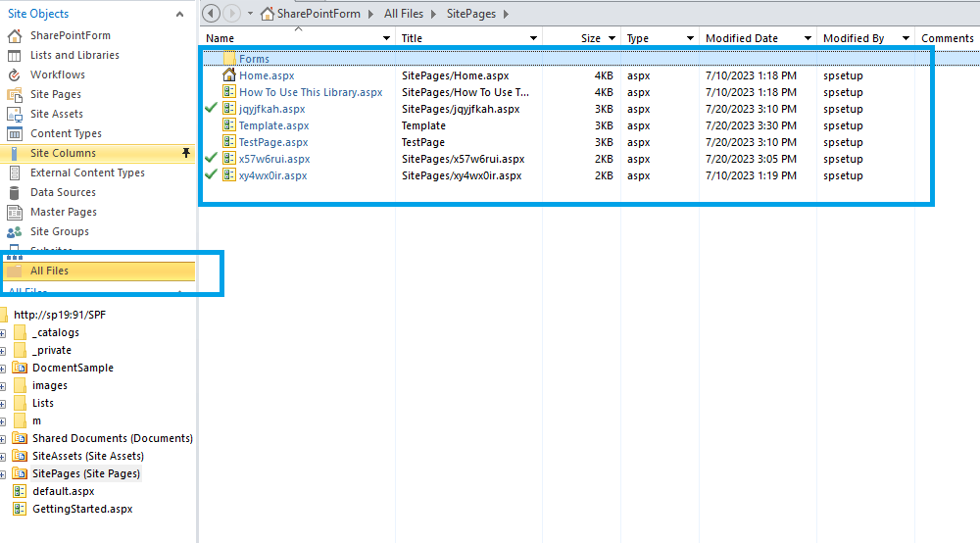The width and height of the screenshot is (980, 543).
Task: Click the back navigation arrow button
Action: [x=212, y=13]
